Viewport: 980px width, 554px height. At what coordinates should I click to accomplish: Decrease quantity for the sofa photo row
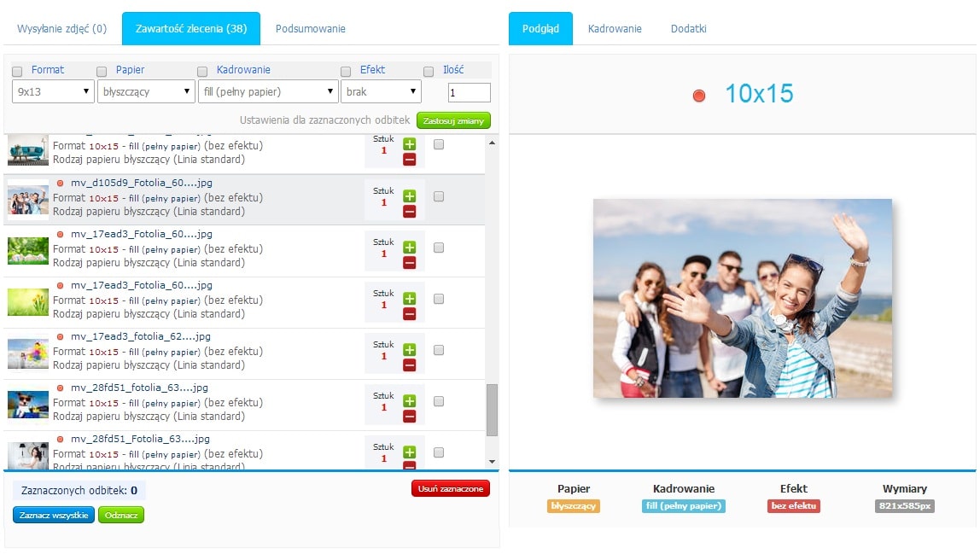[410, 160]
